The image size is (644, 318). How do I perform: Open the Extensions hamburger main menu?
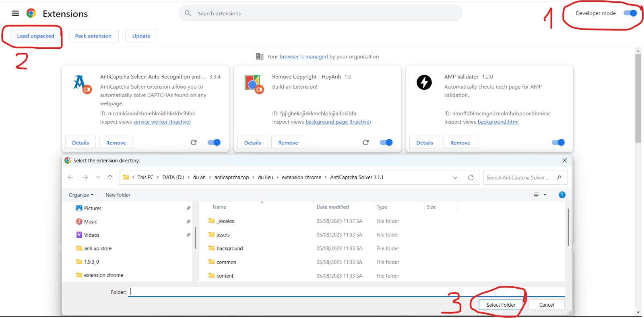tap(15, 13)
